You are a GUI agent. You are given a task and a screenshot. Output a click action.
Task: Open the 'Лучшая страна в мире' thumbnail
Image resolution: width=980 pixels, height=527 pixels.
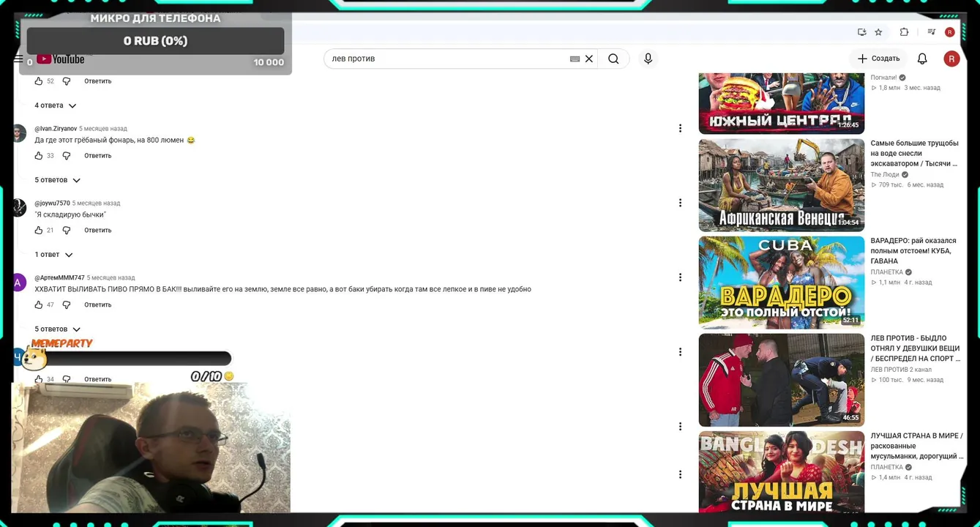pyautogui.click(x=781, y=472)
